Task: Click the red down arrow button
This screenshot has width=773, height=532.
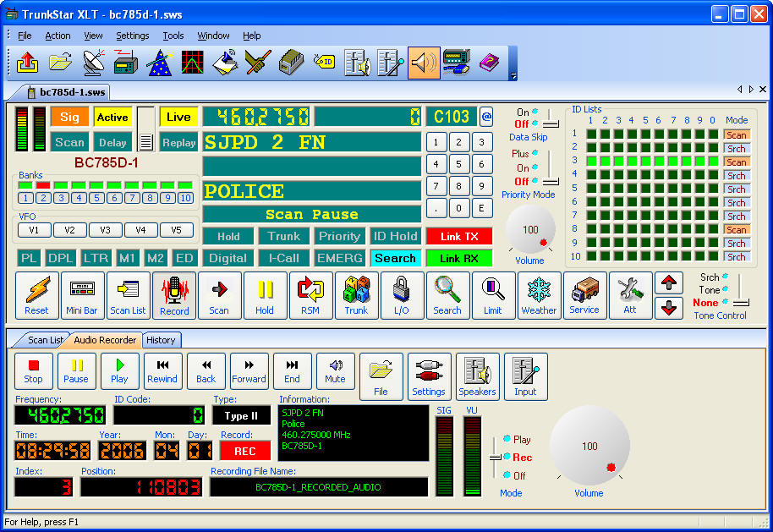Action: tap(669, 308)
